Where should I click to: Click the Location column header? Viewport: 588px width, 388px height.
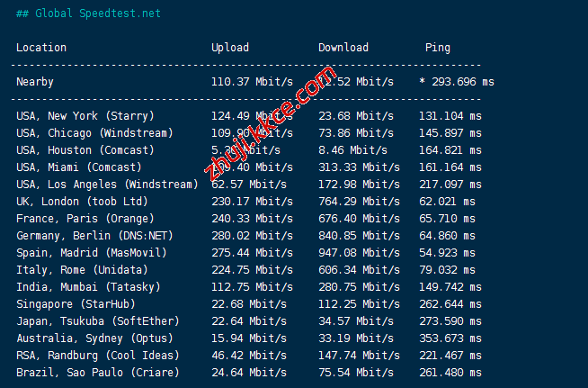coord(41,48)
